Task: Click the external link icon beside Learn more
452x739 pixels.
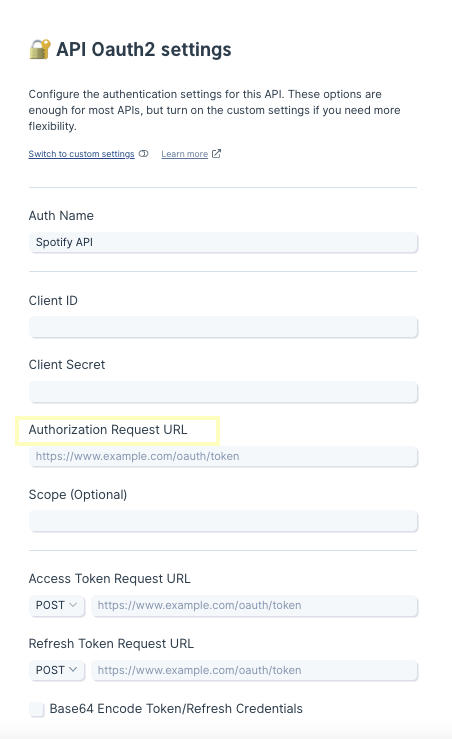Action: click(x=216, y=154)
